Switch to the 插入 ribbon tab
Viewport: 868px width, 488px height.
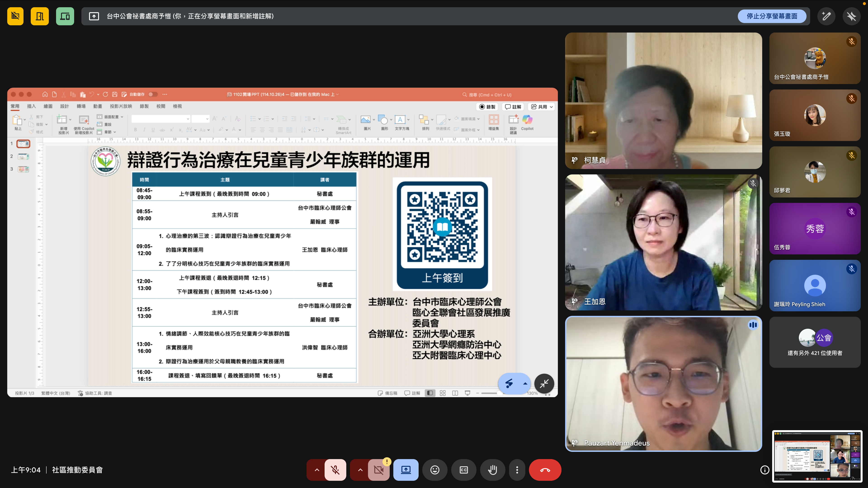click(31, 106)
